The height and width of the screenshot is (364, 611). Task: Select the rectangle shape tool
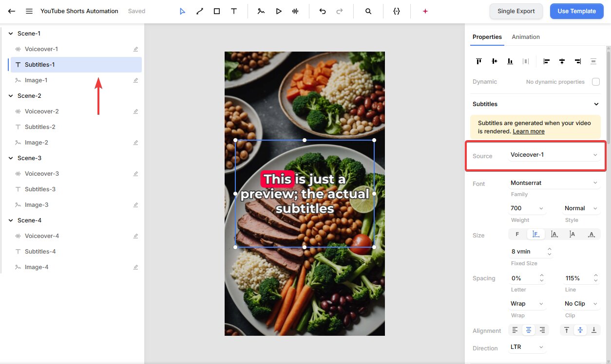pos(217,11)
